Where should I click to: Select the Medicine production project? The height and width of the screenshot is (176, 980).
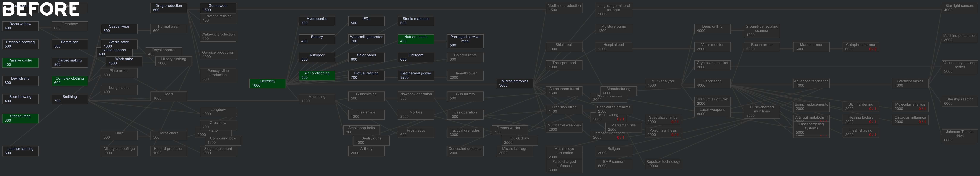564,8
